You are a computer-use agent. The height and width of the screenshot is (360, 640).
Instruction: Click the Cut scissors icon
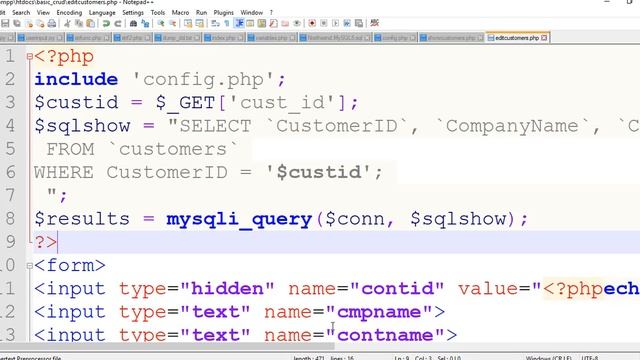67,23
